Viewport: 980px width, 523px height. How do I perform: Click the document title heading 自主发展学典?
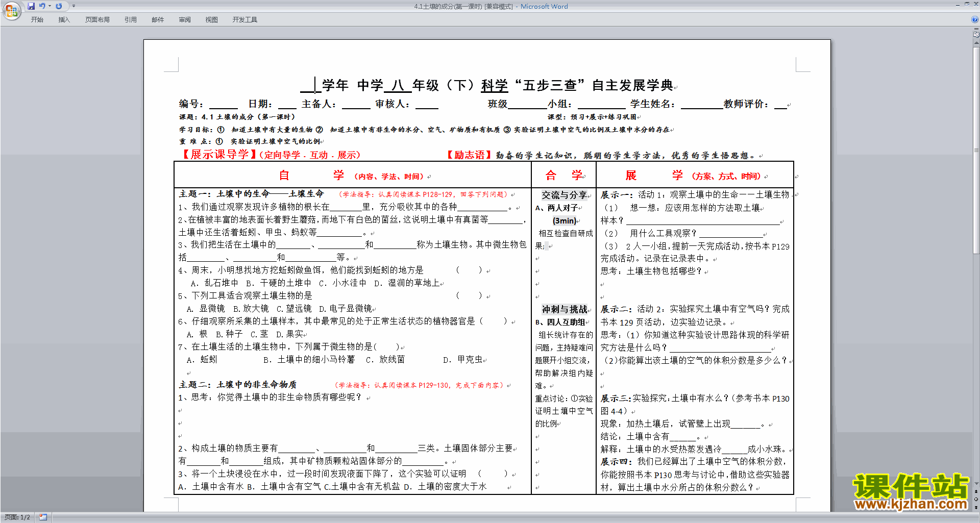(632, 85)
